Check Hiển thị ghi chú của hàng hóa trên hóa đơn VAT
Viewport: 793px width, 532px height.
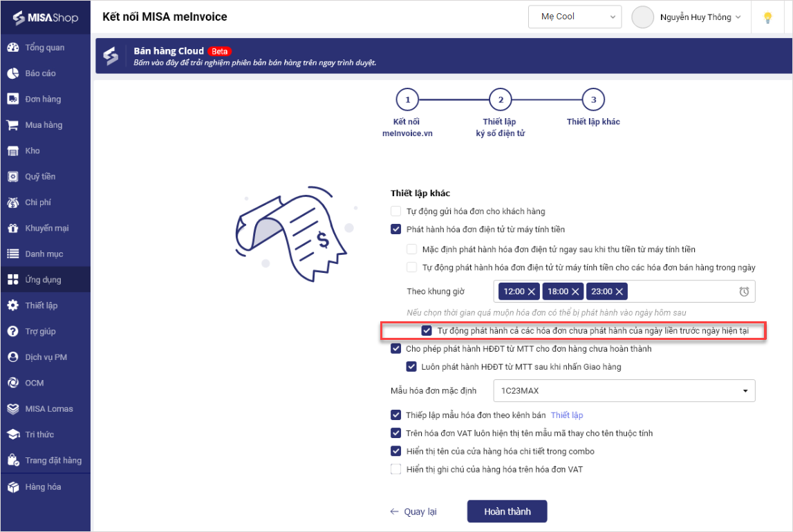[x=395, y=469]
